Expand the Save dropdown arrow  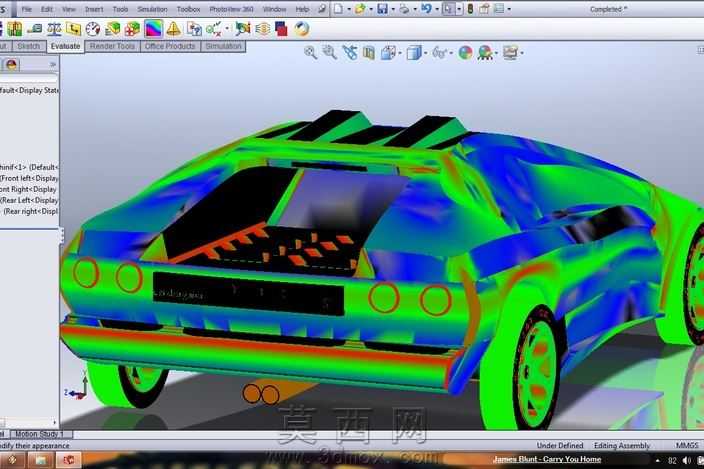pyautogui.click(x=393, y=9)
